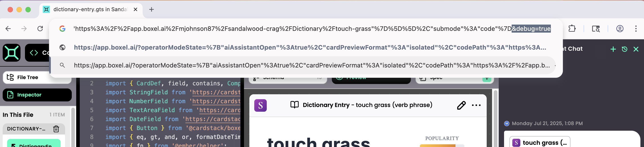This screenshot has width=644, height=147.
Task: Click the address bar URL text
Action: [312, 29]
